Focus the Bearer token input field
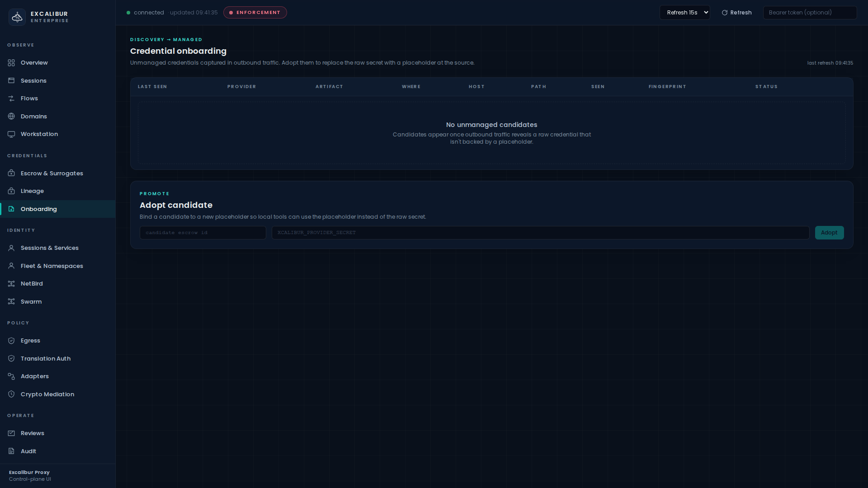Image resolution: width=868 pixels, height=488 pixels. (x=809, y=13)
